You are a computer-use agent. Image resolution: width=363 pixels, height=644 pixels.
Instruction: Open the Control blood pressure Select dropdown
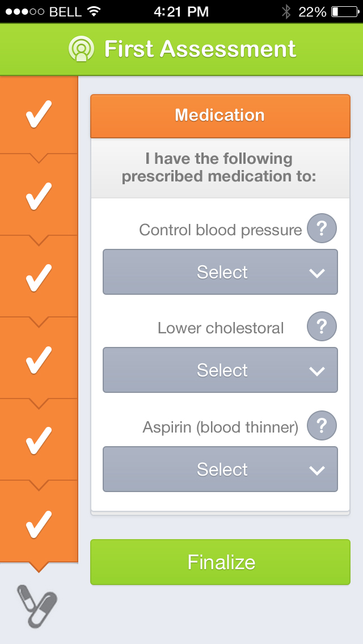[x=220, y=272]
